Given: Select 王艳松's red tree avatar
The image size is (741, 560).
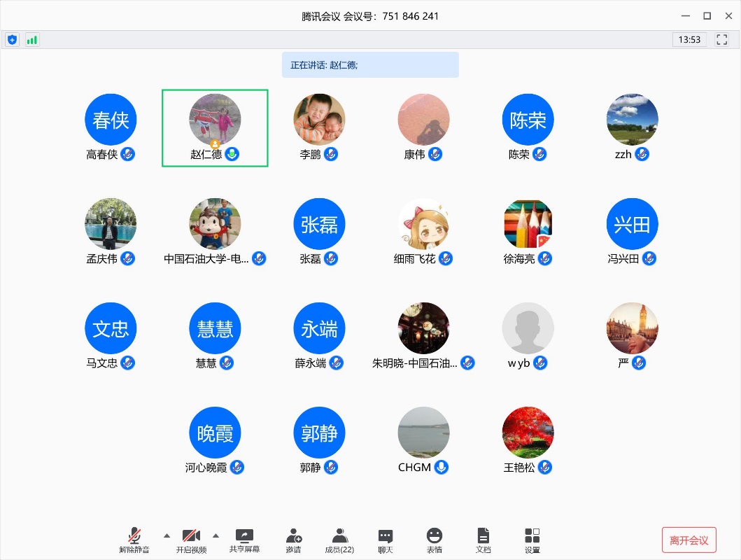Looking at the screenshot, I should point(528,433).
